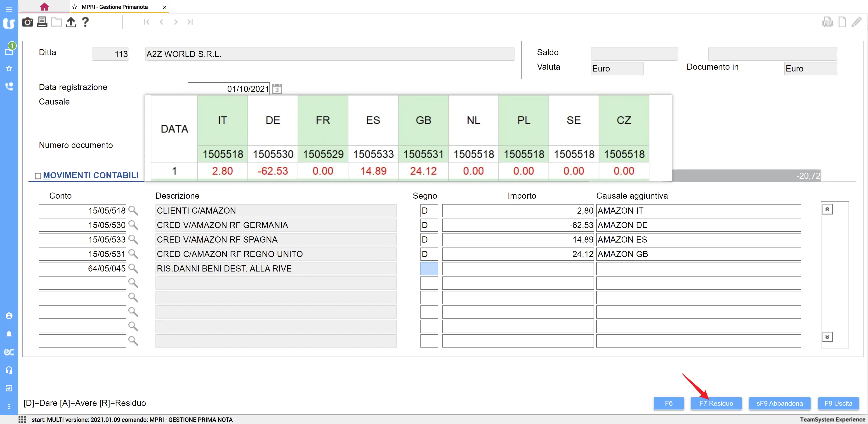
Task: Select MPRI - Gestione Primanota tab
Action: pos(115,7)
